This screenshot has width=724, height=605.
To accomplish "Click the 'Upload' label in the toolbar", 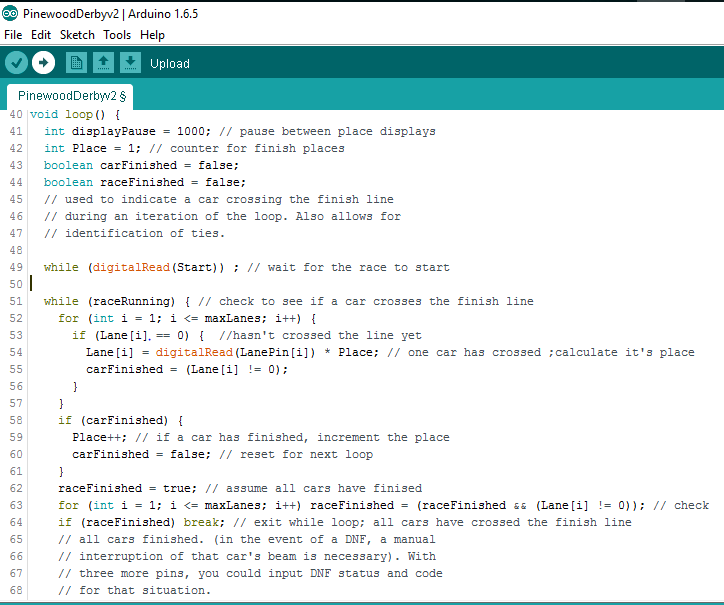I will [x=169, y=63].
